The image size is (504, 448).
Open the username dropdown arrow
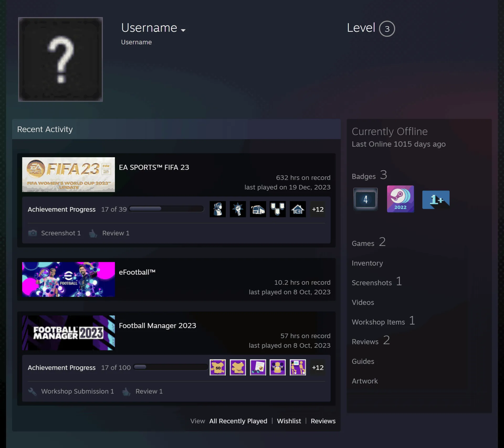pyautogui.click(x=183, y=30)
